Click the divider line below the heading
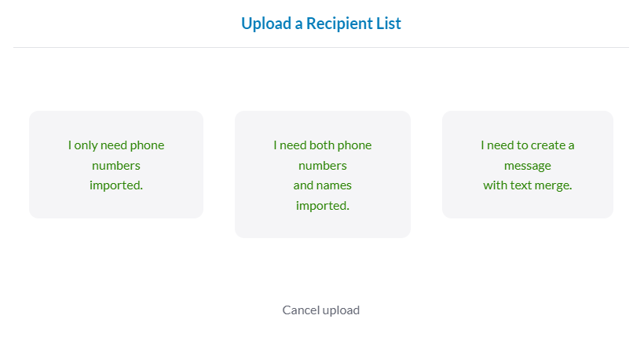The width and height of the screenshot is (644, 352). tap(320, 48)
